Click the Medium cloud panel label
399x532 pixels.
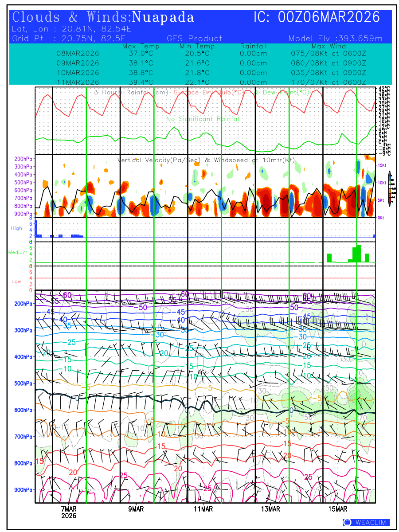coord(18,252)
